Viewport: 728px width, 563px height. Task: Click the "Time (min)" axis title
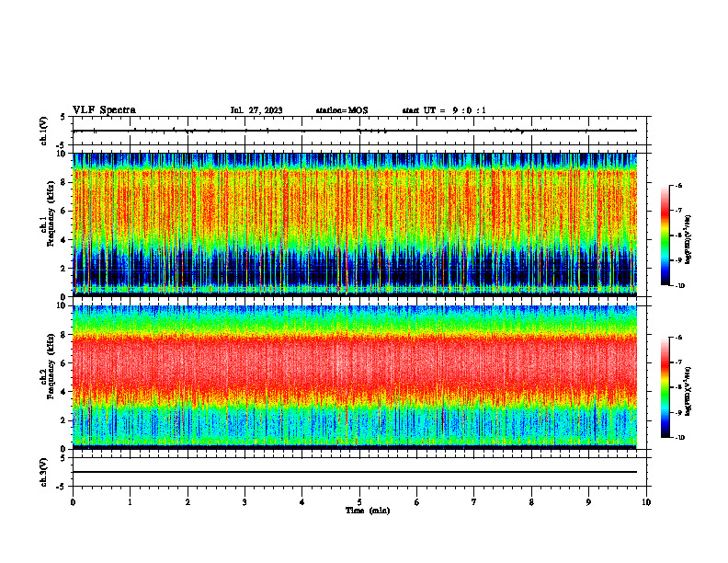pos(368,511)
